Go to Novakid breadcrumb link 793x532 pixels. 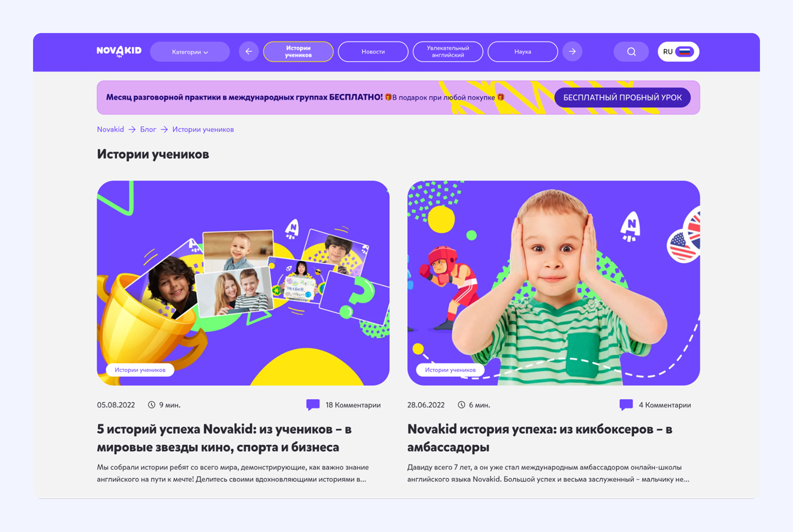pos(110,129)
